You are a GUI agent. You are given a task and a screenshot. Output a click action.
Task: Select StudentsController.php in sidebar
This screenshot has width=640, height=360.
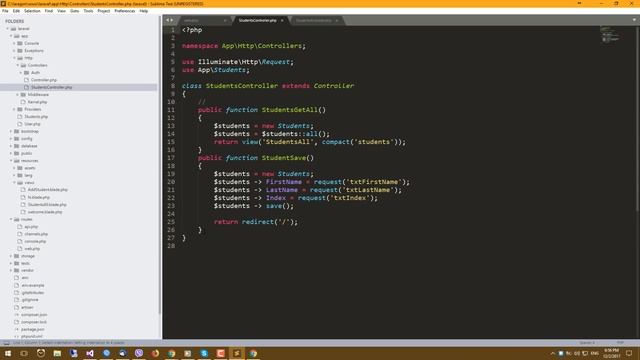[x=51, y=87]
